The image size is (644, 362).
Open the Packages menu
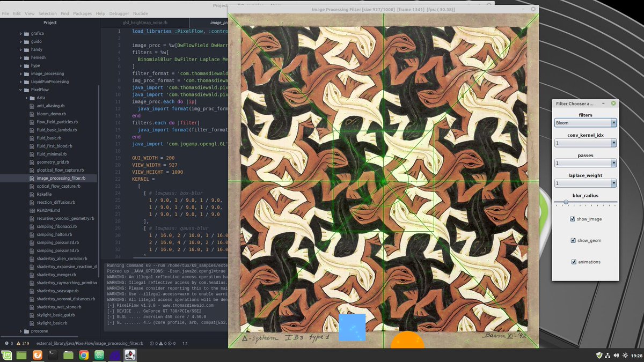(84, 13)
